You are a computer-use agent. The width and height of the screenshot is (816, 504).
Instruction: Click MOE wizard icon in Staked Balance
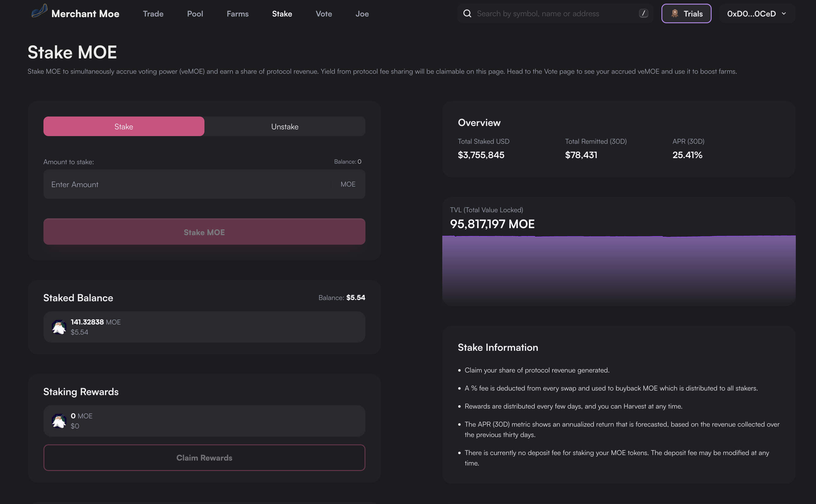(59, 327)
